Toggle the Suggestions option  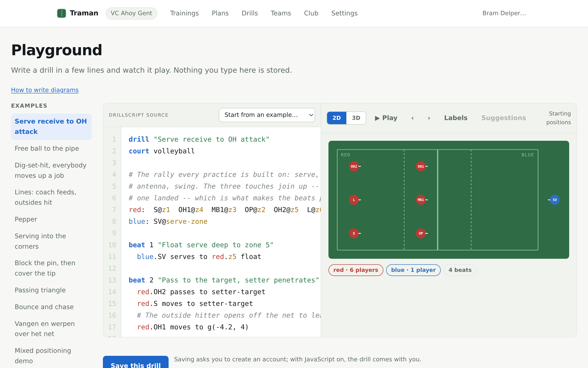click(503, 118)
